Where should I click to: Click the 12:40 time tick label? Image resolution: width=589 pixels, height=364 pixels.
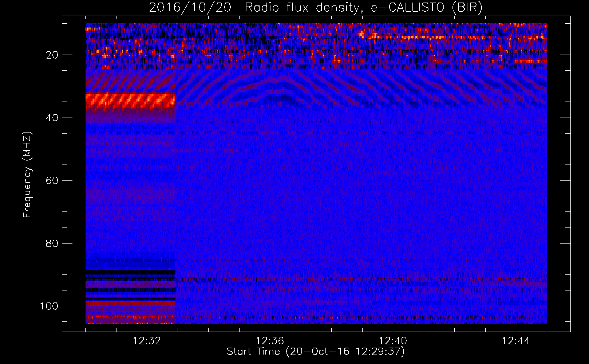[393, 341]
